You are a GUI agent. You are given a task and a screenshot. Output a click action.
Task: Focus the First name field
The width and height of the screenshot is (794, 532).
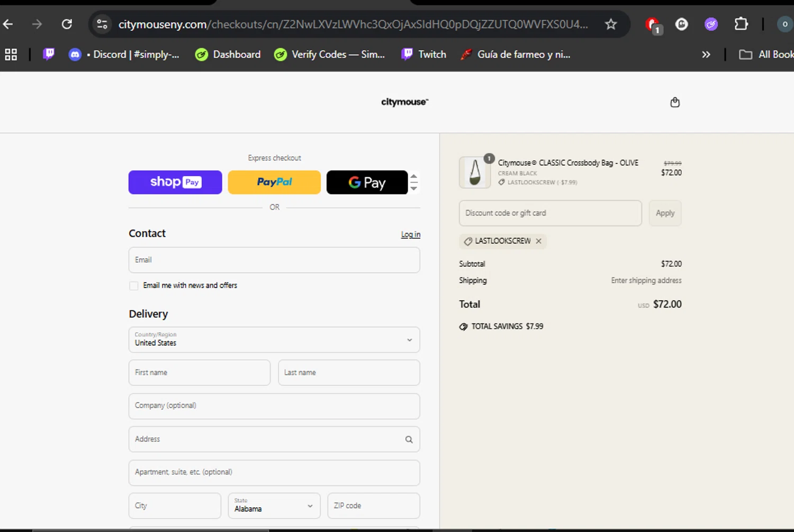pos(200,373)
